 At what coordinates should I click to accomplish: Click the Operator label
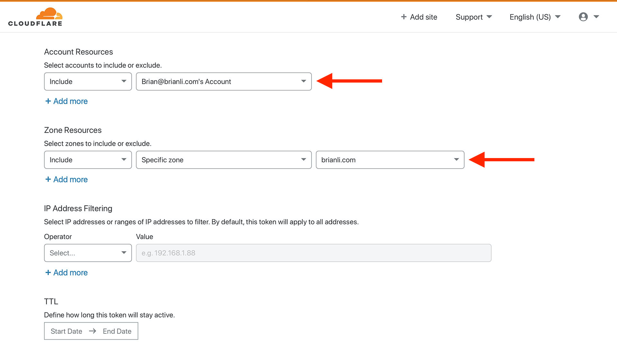pos(58,237)
